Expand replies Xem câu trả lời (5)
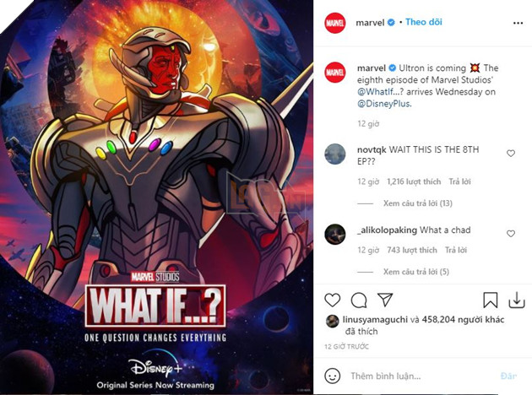Screen dimensions: 532x395 coord(416,272)
